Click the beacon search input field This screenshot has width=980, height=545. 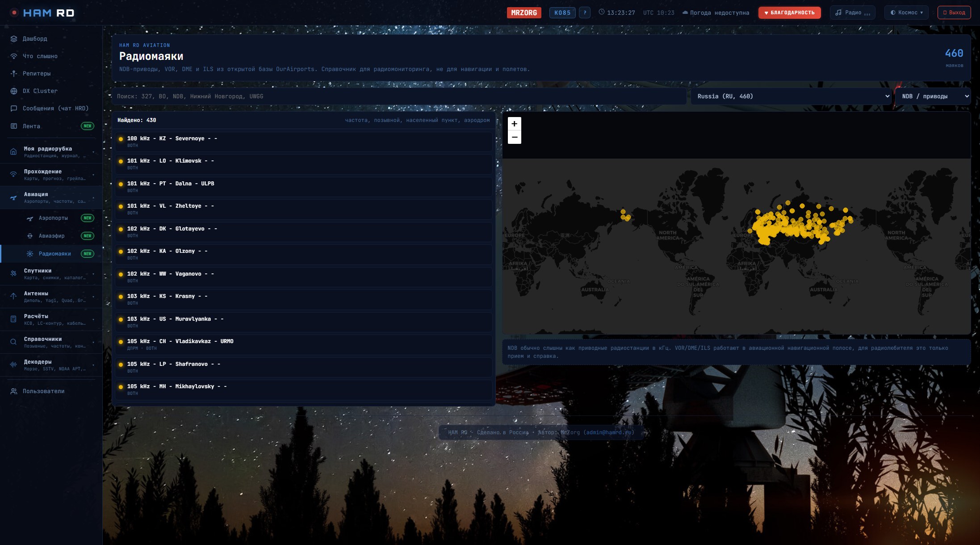click(399, 96)
